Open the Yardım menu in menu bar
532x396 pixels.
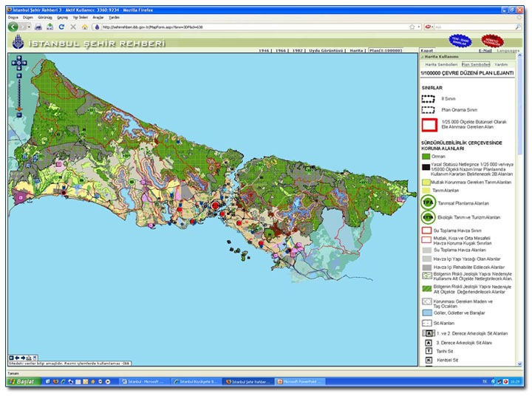pyautogui.click(x=114, y=17)
